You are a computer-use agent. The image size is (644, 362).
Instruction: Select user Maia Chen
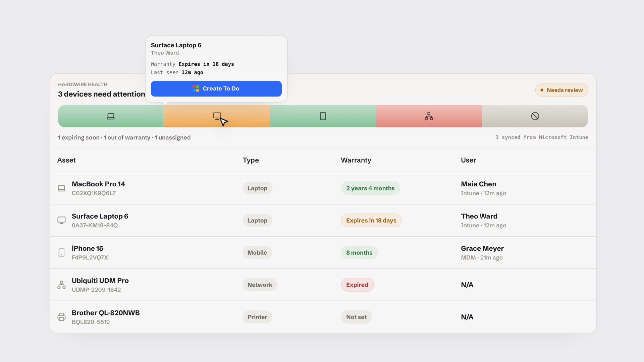(x=478, y=184)
